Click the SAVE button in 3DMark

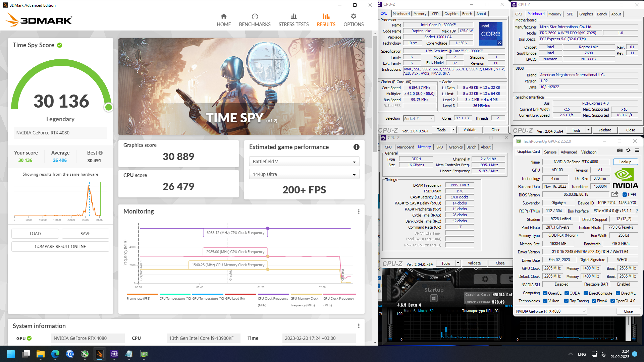click(x=86, y=234)
